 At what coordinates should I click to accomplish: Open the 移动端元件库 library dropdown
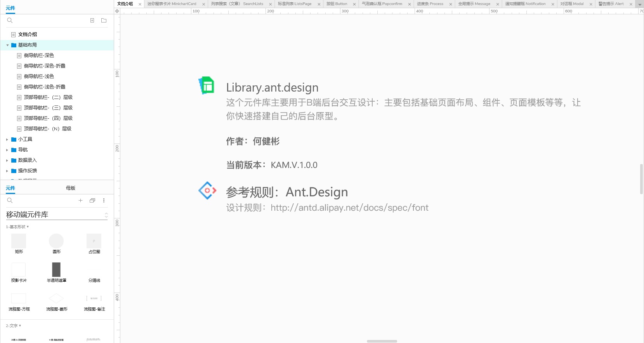tap(57, 215)
